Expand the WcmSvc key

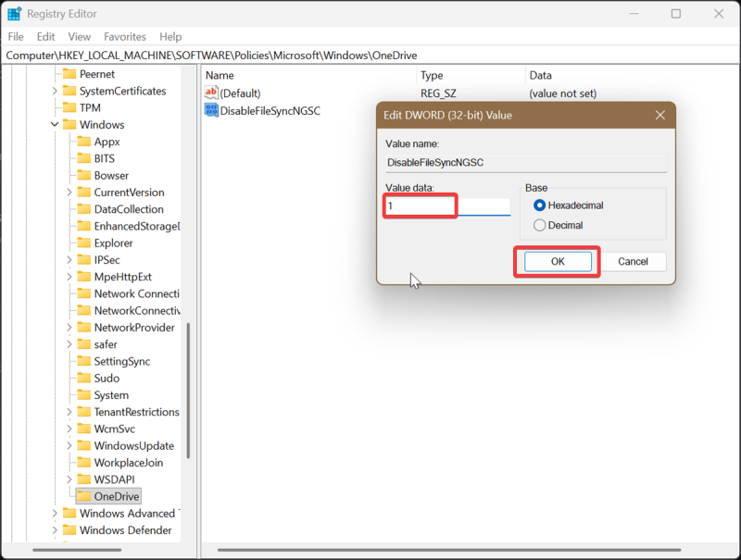point(69,429)
